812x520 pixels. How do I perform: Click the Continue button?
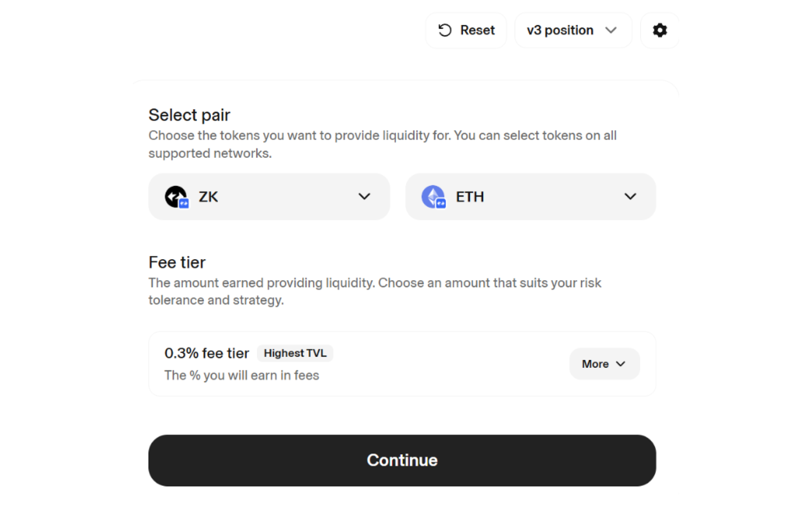(402, 460)
